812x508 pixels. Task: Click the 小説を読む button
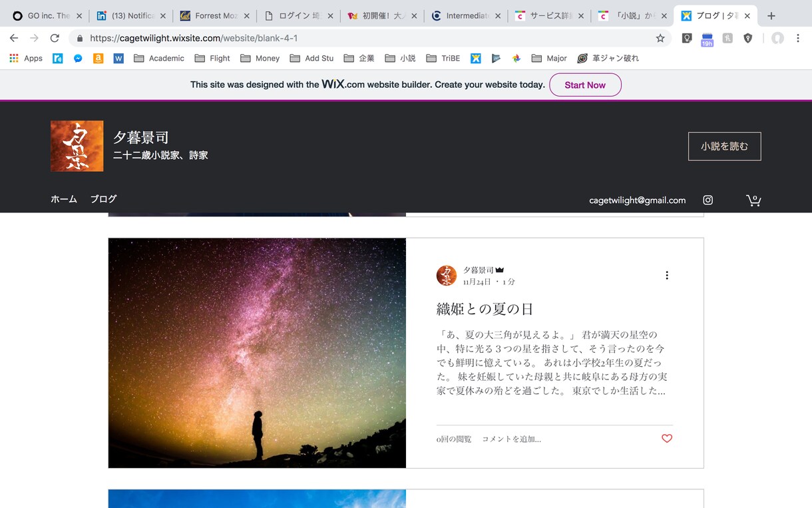tap(724, 146)
